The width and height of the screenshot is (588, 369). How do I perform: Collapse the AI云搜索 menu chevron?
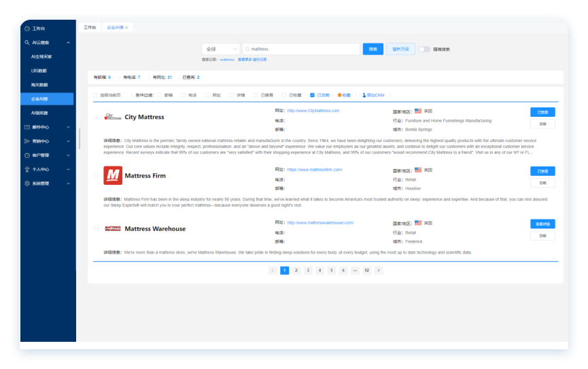pyautogui.click(x=68, y=43)
